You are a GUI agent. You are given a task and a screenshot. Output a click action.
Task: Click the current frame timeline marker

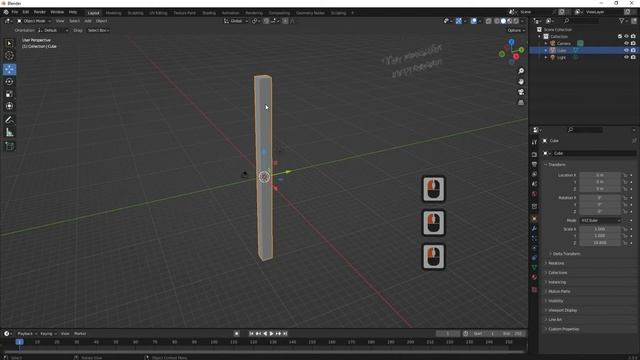(x=19, y=342)
